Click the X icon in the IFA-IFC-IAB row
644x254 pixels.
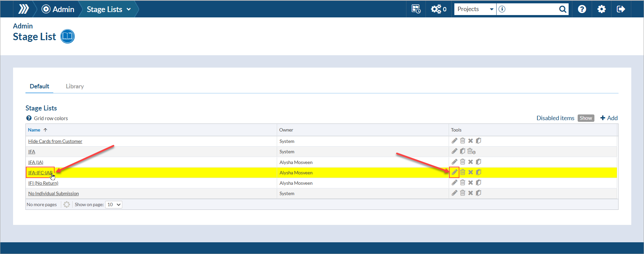coord(471,172)
